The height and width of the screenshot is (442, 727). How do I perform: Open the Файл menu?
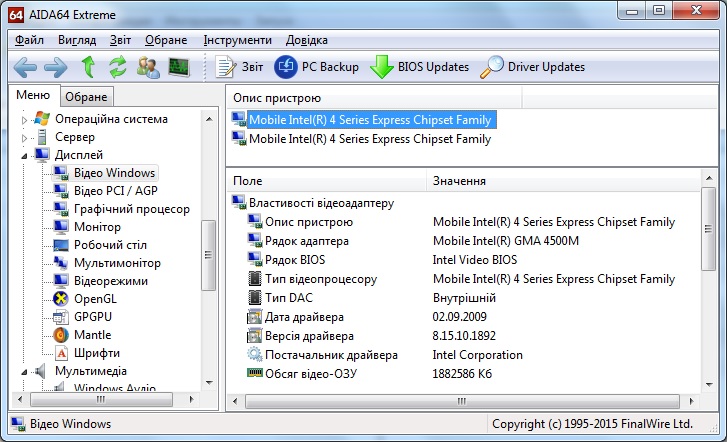[29, 40]
